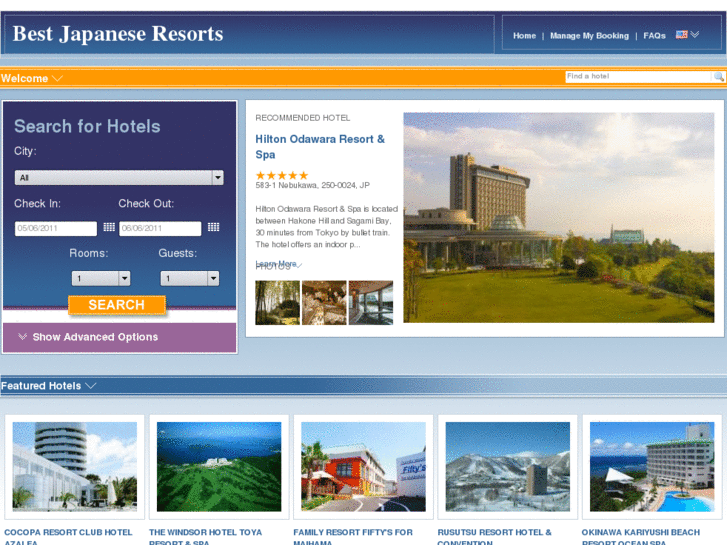This screenshot has width=727, height=545.
Task: Click the five-star rating of Hilton Odawara
Action: pyautogui.click(x=282, y=175)
